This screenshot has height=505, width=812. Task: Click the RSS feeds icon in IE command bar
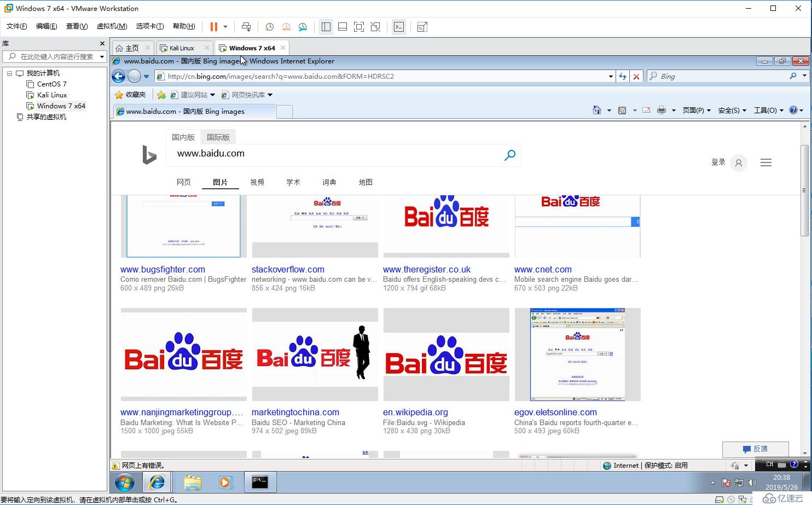tap(622, 110)
